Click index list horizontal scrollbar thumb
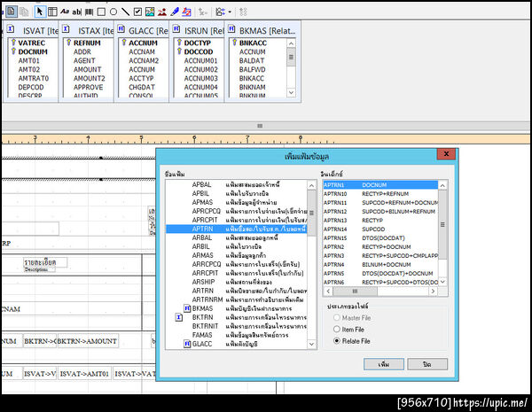This screenshot has height=412, width=532. pos(355,291)
